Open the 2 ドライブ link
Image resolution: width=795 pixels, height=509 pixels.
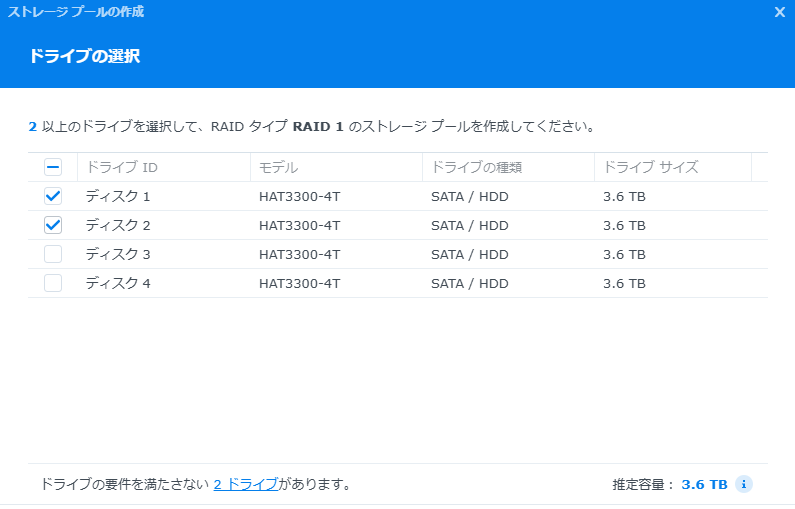pos(246,484)
